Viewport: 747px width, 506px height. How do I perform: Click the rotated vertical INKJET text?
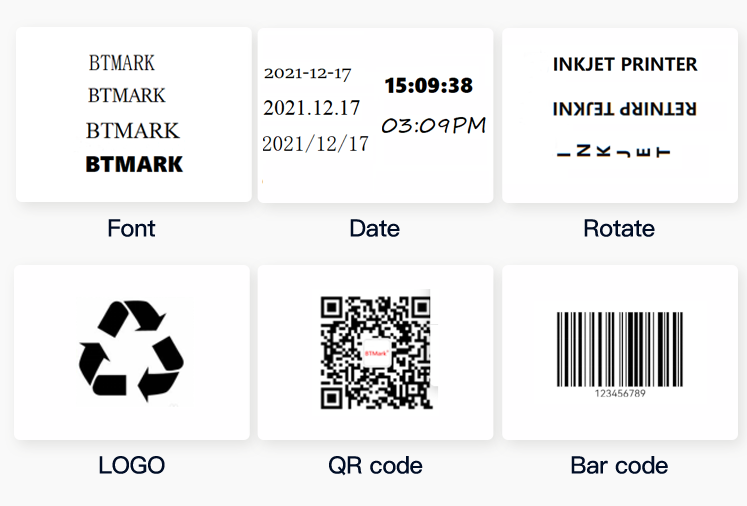614,152
